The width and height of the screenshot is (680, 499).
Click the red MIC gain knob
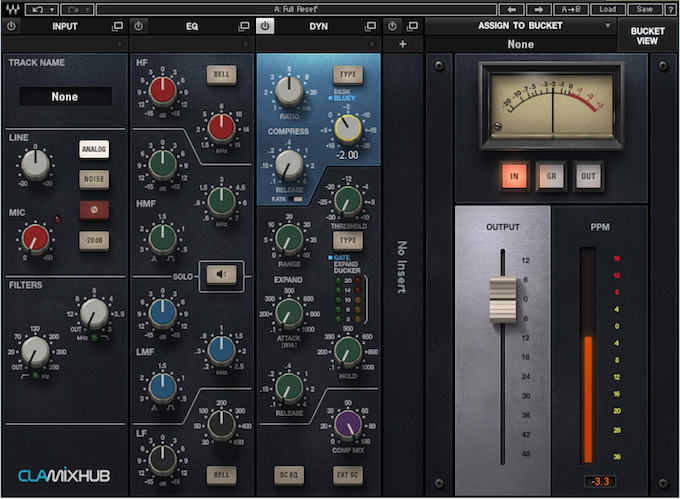(x=36, y=238)
